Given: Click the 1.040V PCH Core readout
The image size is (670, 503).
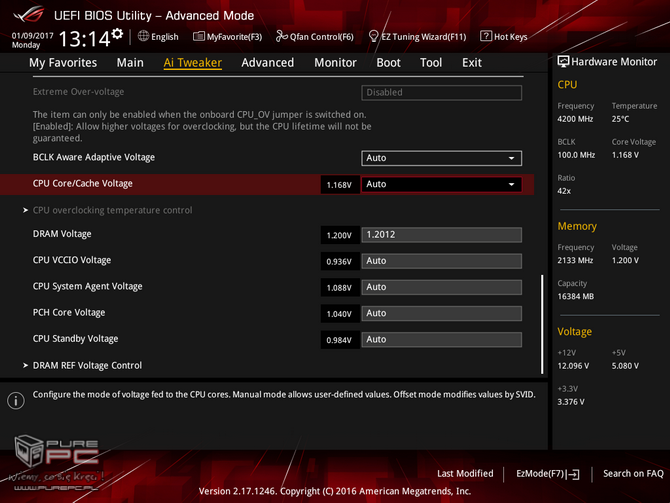Looking at the screenshot, I should 339,314.
